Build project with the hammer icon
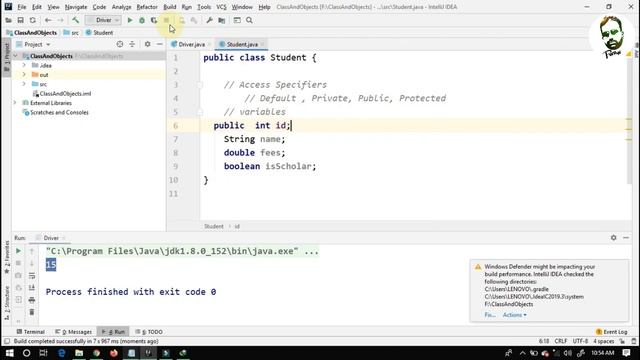Image resolution: width=640 pixels, height=360 pixels. tap(76, 20)
